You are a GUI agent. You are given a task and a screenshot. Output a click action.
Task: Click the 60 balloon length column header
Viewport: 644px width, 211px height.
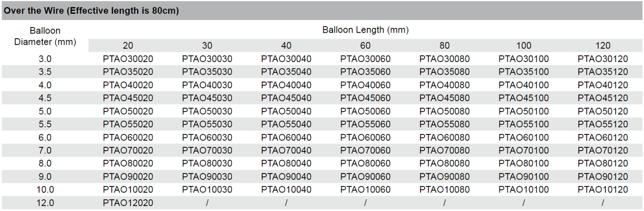(365, 46)
